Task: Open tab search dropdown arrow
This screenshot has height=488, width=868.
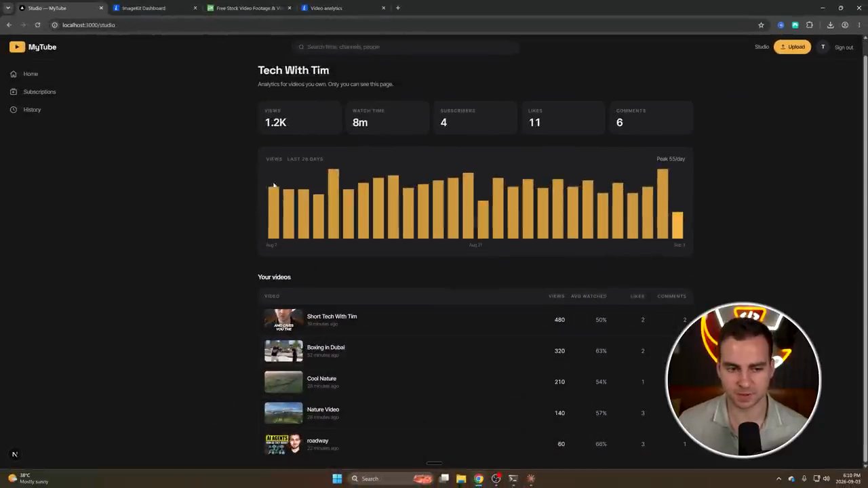Action: pyautogui.click(x=8, y=8)
